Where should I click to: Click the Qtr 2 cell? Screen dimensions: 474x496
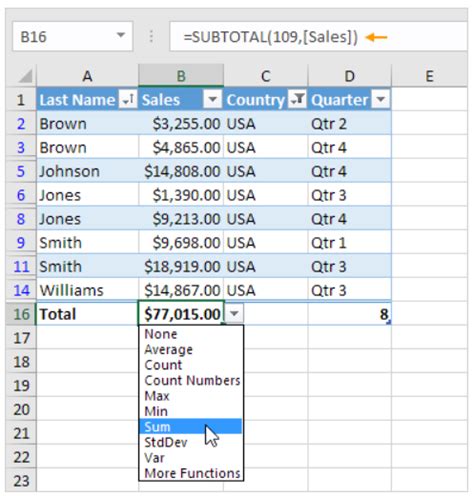click(350, 123)
